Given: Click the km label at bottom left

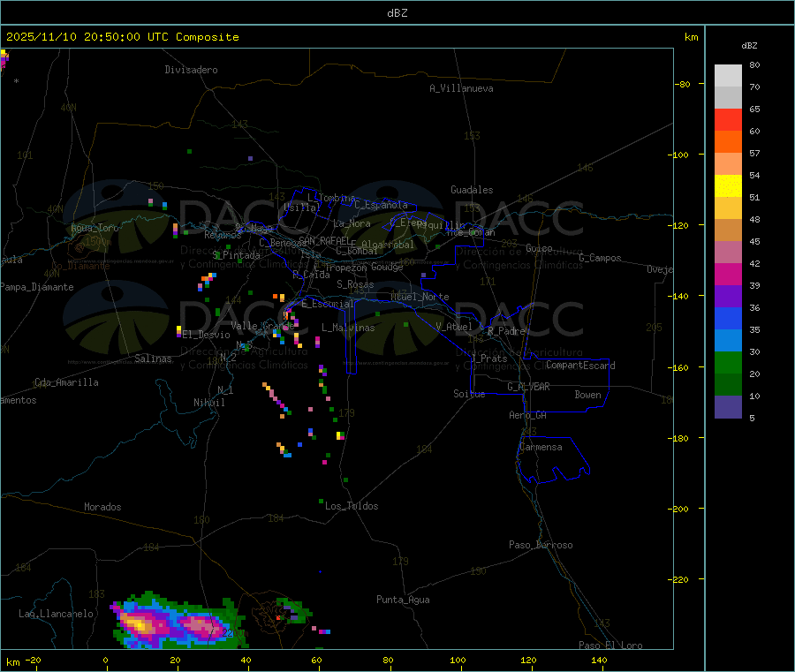Looking at the screenshot, I should pos(12,662).
